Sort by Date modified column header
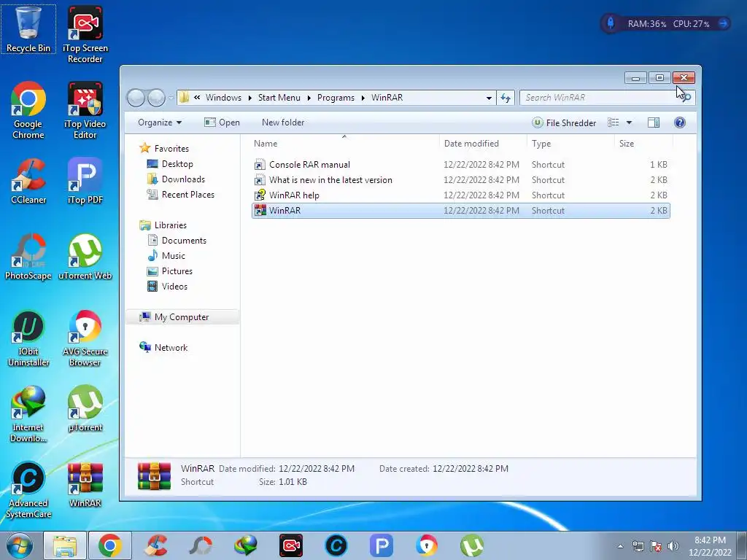747x560 pixels. tap(483, 144)
